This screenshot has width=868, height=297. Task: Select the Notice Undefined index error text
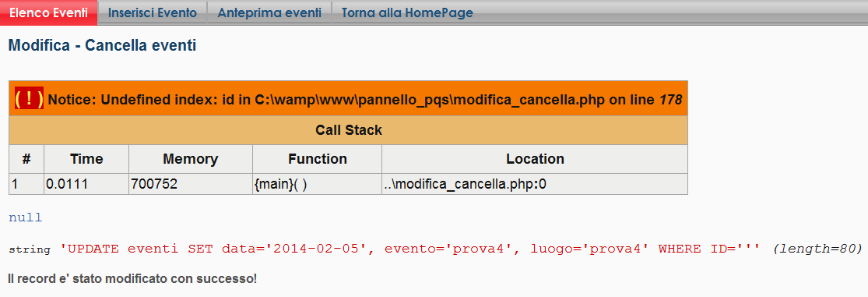pos(365,100)
